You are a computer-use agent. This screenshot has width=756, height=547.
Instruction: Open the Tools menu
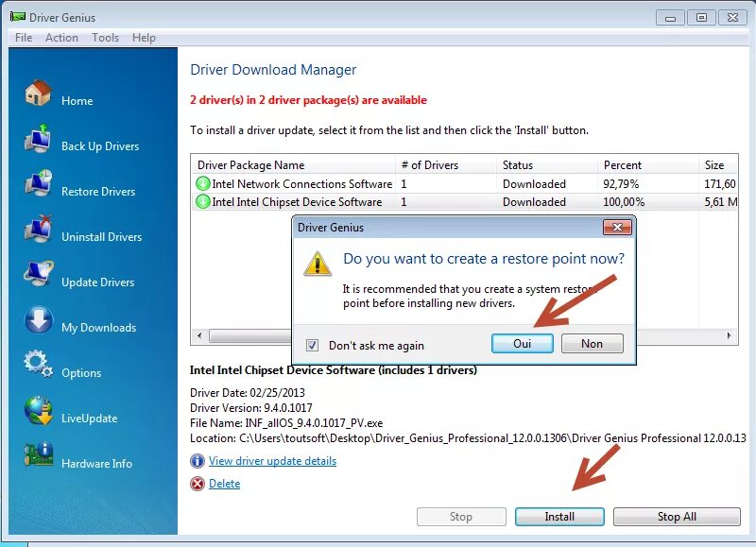[106, 38]
